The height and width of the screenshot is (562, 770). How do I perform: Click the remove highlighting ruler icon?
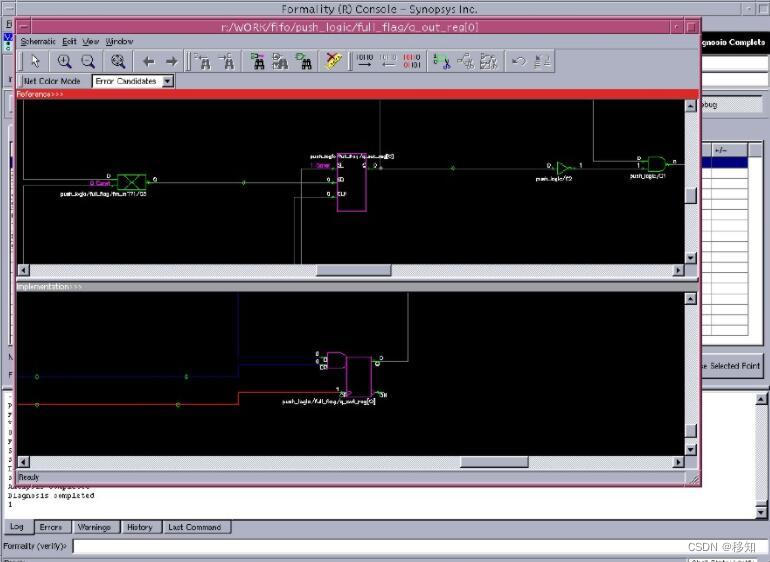(333, 61)
